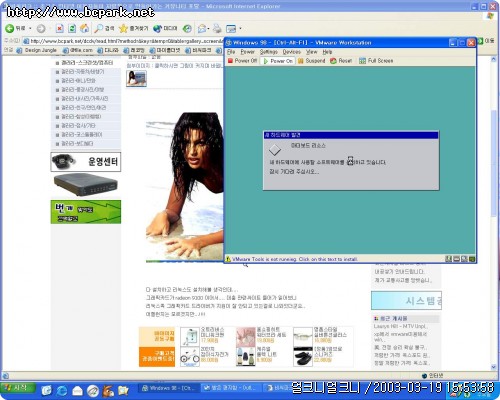500x400 pixels.
Task: Click the Go button beside the address bar
Action: (x=486, y=41)
